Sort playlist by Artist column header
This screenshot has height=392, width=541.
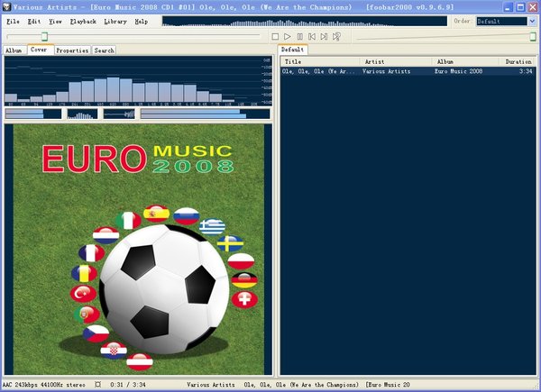(397, 61)
